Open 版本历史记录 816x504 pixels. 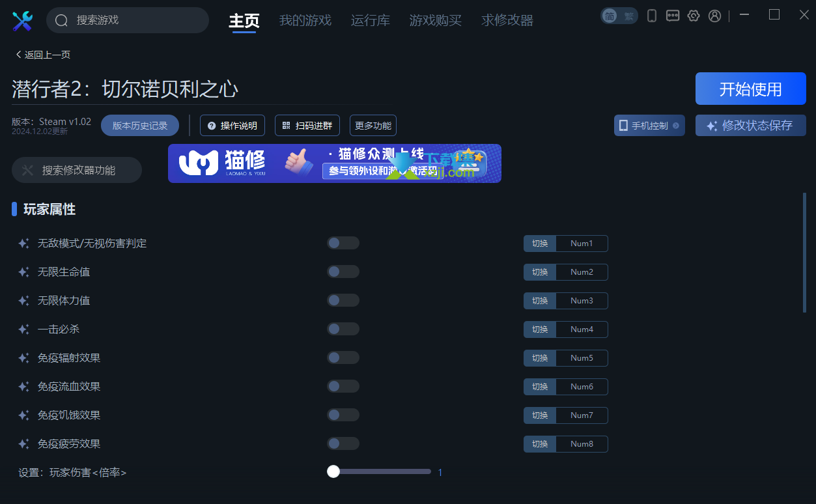[140, 126]
